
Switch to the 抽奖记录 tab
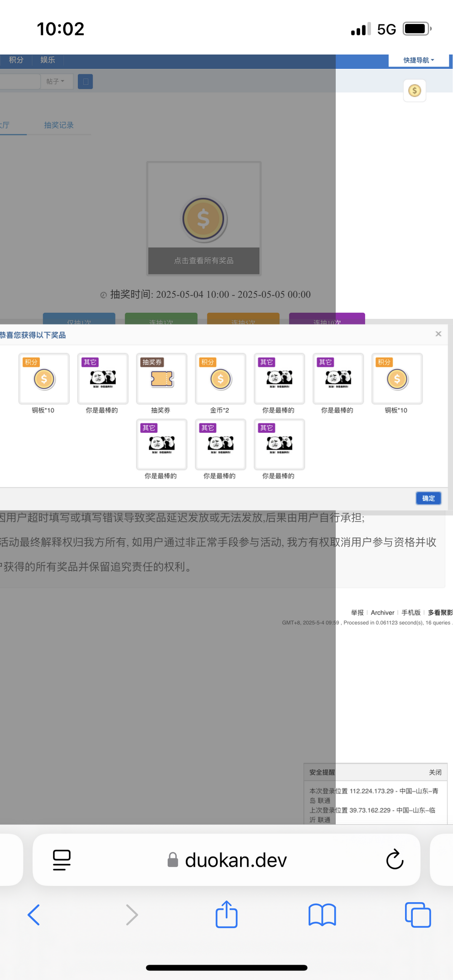point(59,125)
